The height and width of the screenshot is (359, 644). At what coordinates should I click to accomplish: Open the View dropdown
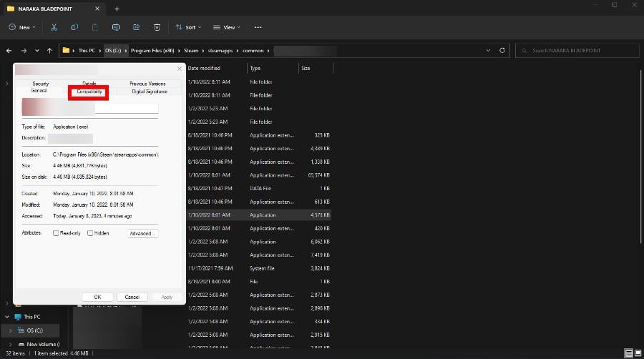pos(227,27)
